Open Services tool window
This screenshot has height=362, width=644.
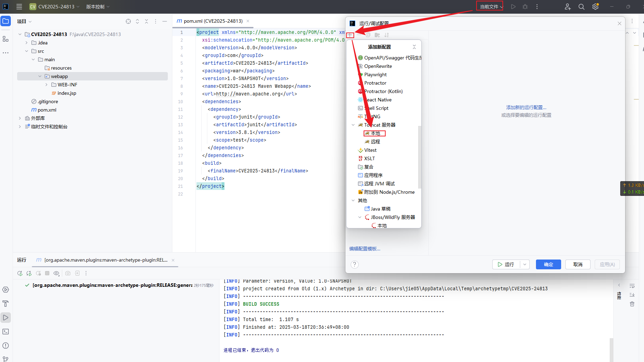6,290
